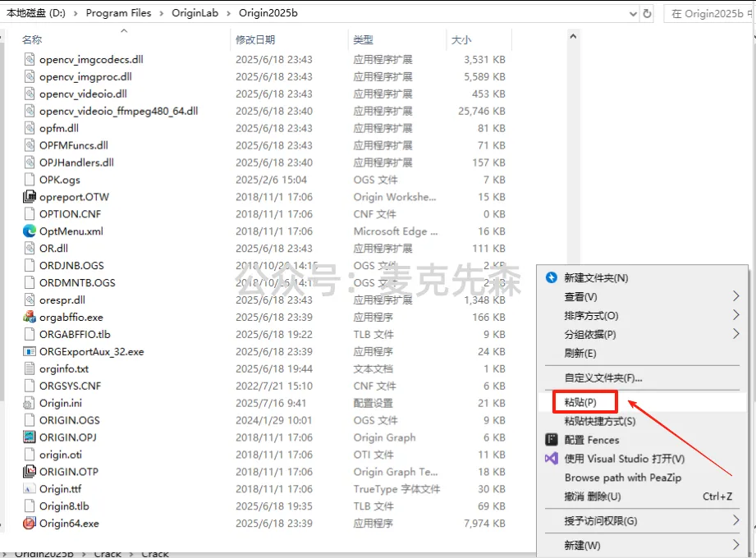Click the ORGExportAux_32.exe icon
Screen dimensions: 756x558
tap(30, 351)
